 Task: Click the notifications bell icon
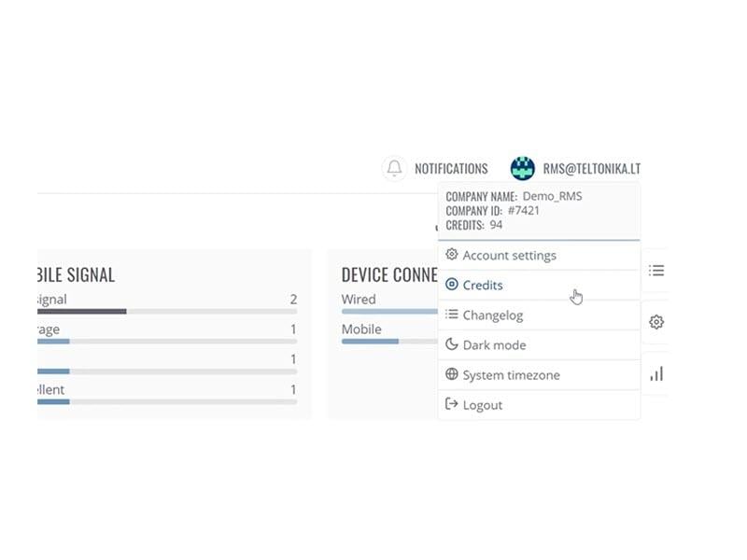point(394,168)
